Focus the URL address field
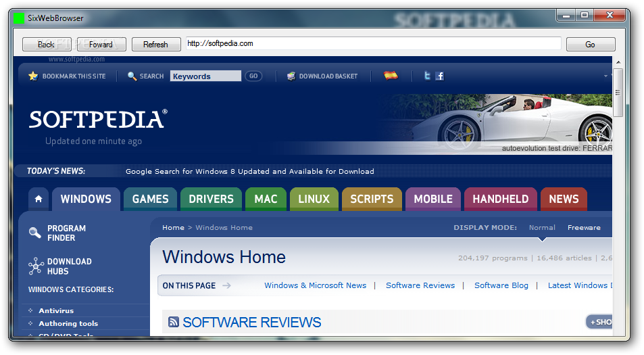This screenshot has width=644, height=355. click(x=373, y=43)
